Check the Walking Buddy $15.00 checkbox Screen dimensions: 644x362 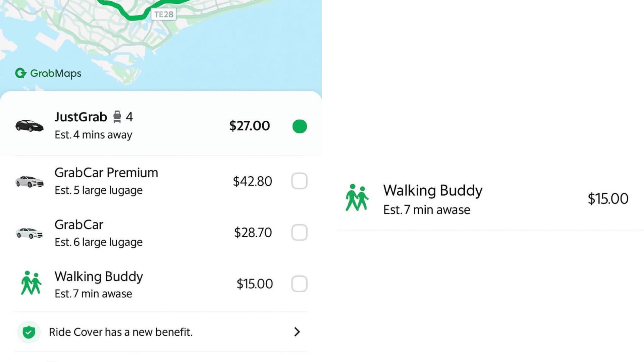299,284
